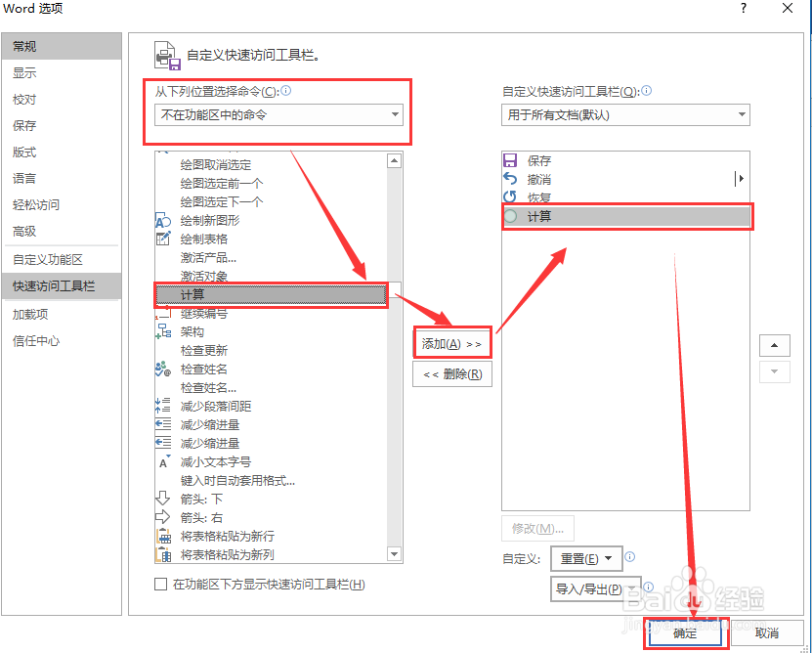Click the first 减少缩进量 outdent icon
The width and height of the screenshot is (812, 653).
pyautogui.click(x=162, y=424)
